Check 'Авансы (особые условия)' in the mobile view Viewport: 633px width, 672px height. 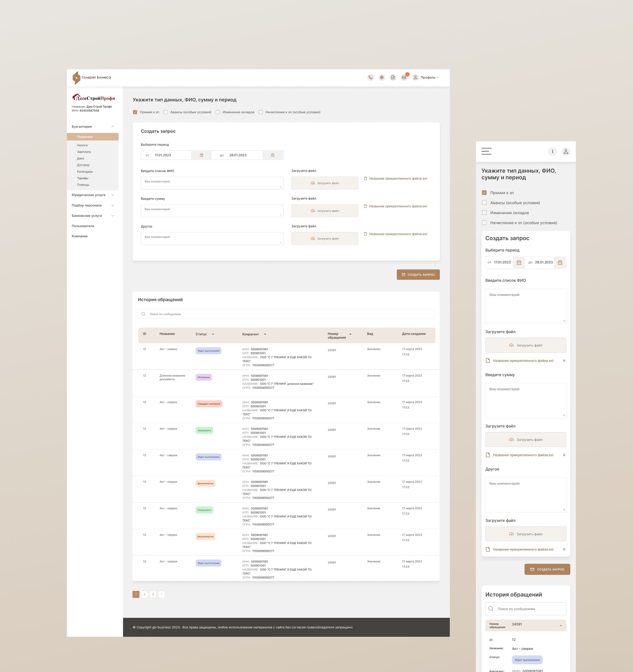click(x=484, y=203)
